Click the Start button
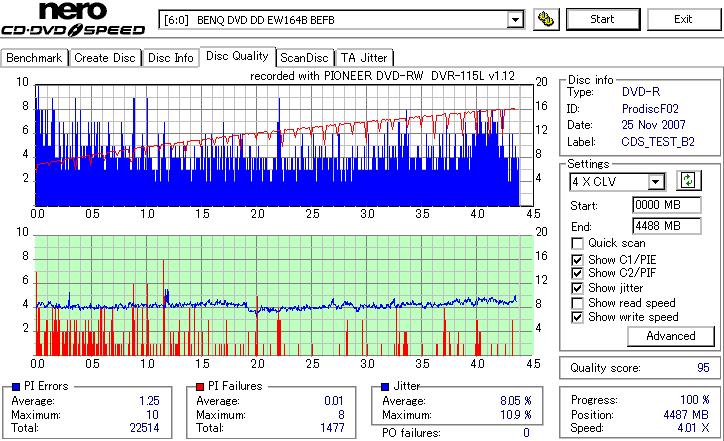This screenshot has width=724, height=441. (x=603, y=19)
